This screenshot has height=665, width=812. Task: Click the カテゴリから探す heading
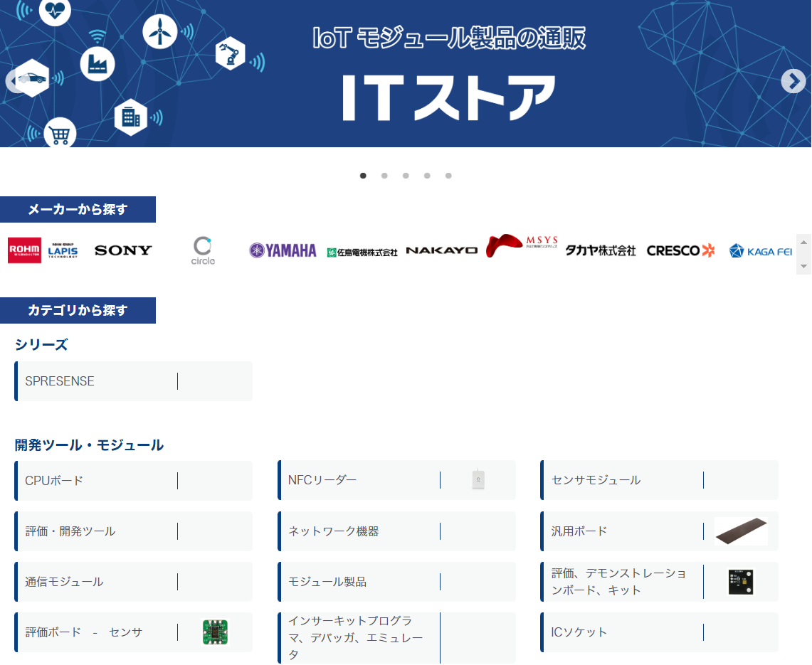pos(78,311)
